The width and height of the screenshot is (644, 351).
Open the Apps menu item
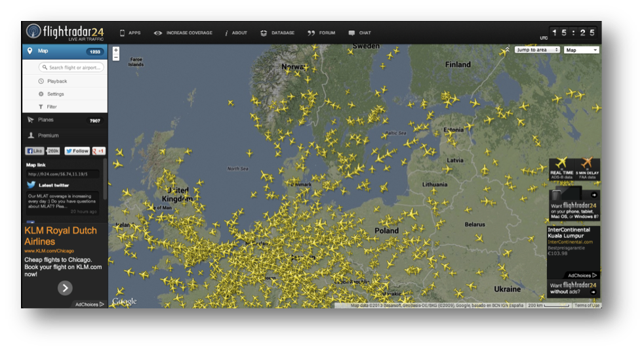click(x=134, y=33)
